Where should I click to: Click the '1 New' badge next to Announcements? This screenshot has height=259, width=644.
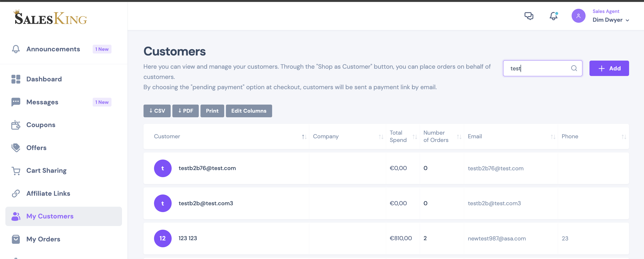102,49
